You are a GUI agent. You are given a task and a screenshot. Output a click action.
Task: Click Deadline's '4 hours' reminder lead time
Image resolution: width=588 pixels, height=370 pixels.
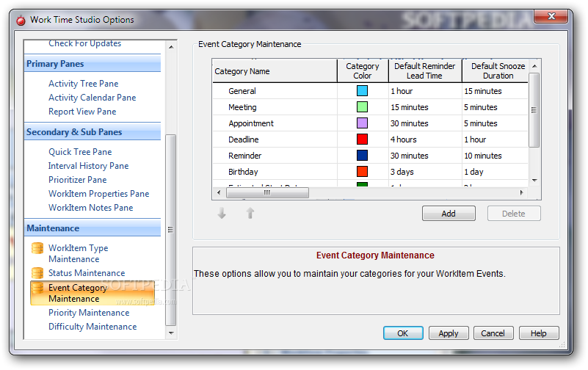click(x=425, y=139)
